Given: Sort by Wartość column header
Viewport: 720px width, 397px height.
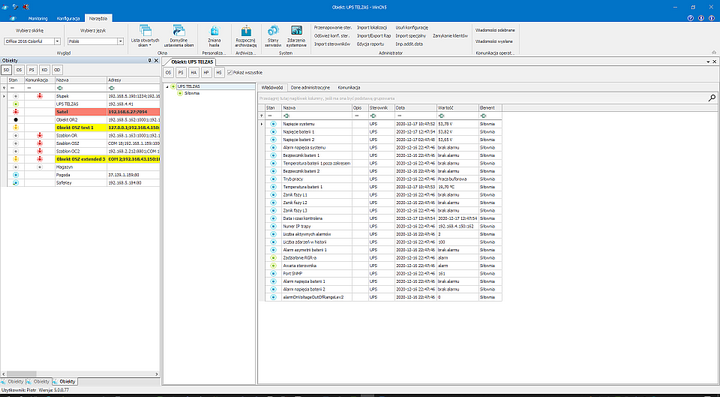Looking at the screenshot, I should [457, 107].
